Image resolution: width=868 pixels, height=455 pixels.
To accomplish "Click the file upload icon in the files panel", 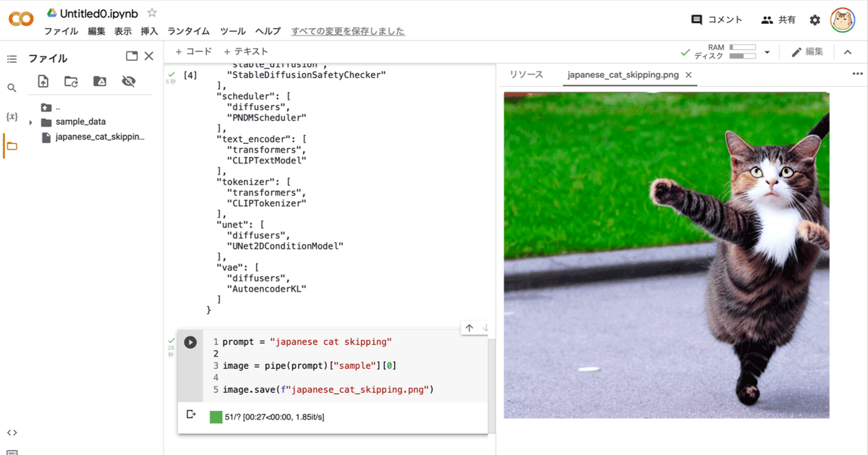I will [43, 81].
